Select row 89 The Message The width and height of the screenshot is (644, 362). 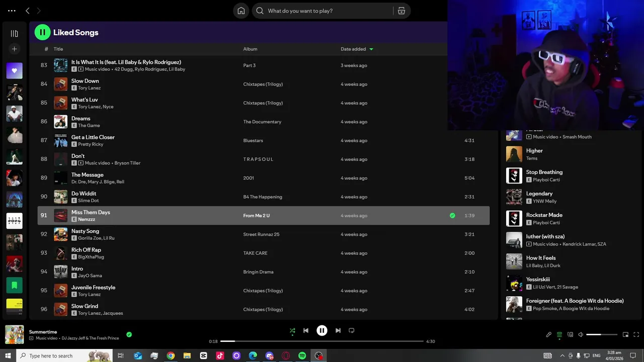tap(264, 178)
